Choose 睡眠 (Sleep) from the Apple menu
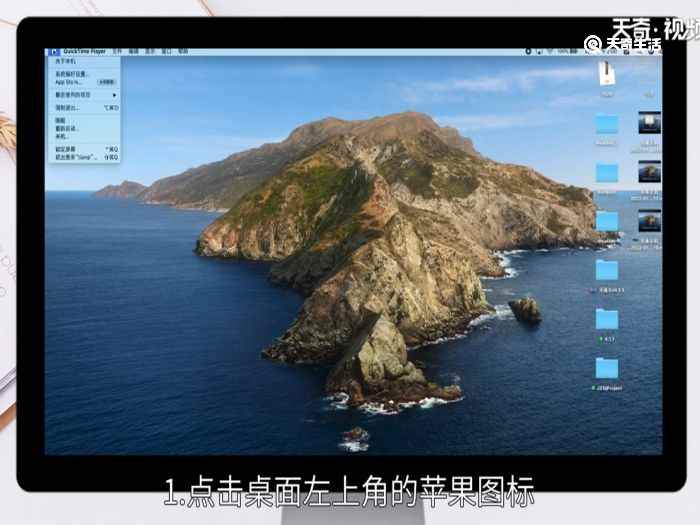The image size is (700, 525). (60, 120)
